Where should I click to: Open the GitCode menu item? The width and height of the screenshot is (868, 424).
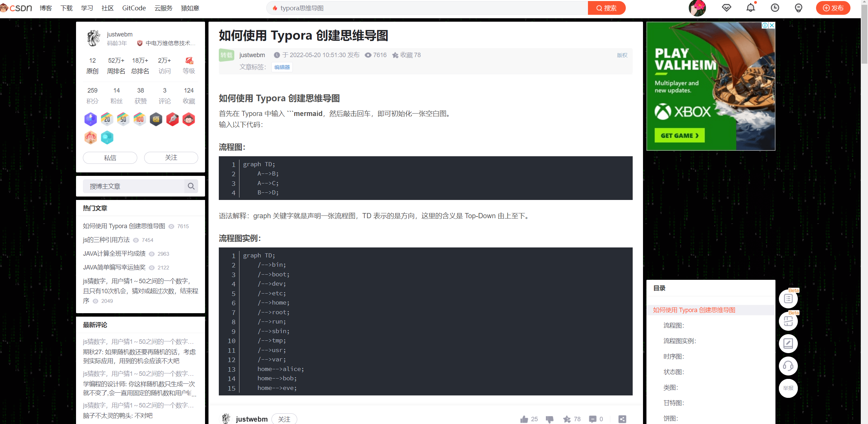tap(134, 8)
